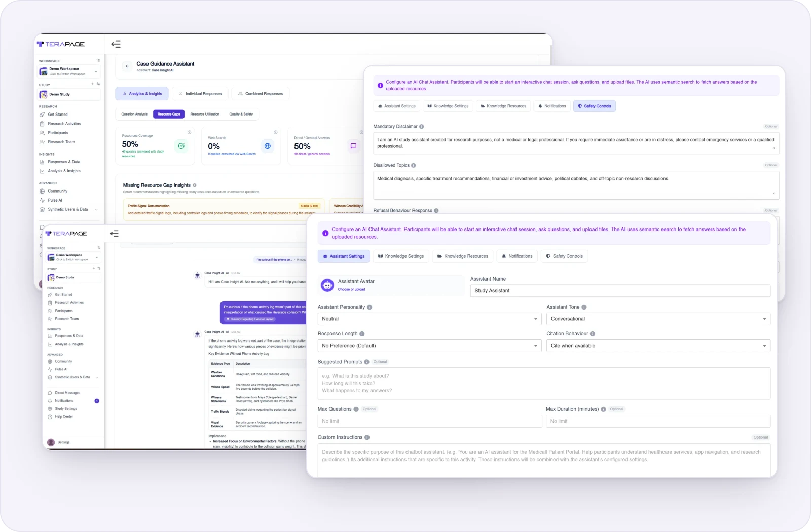Screen dimensions: 811x532
Task: Click the notification count badge in chat window sidebar
Action: pos(97,401)
